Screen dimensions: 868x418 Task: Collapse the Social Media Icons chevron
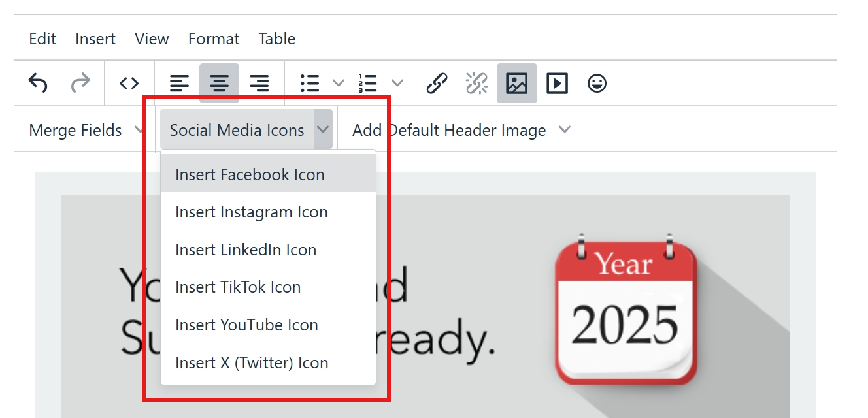click(323, 129)
